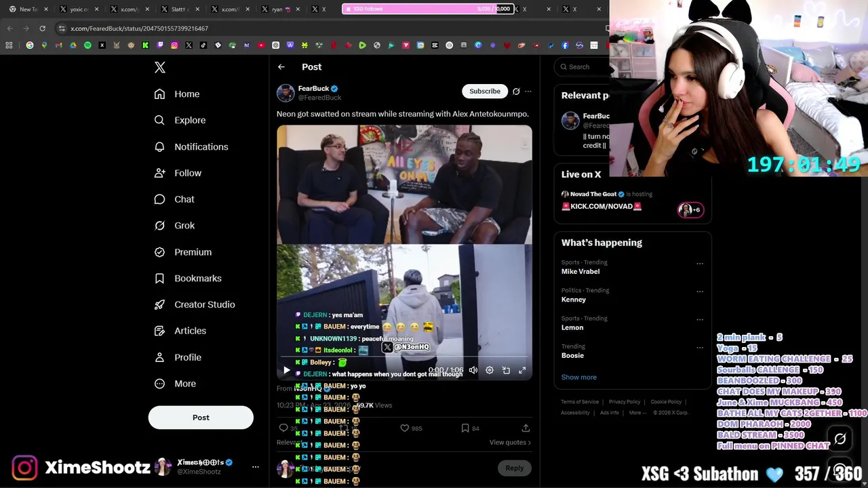
Task: Reload the browser page
Action: tap(42, 28)
